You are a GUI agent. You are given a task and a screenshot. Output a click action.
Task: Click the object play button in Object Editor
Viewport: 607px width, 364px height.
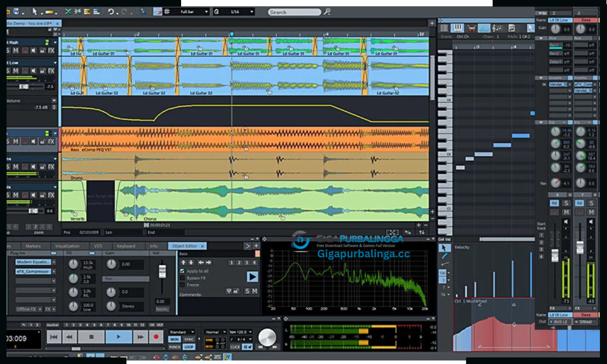pyautogui.click(x=252, y=277)
